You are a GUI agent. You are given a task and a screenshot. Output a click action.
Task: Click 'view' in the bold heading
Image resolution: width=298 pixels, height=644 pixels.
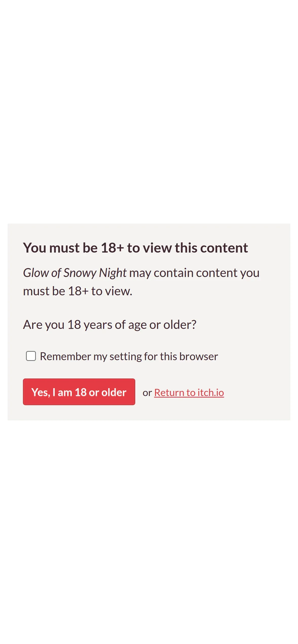(x=157, y=248)
